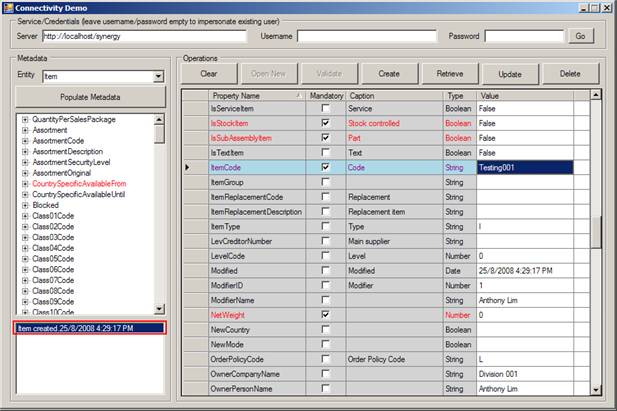The height and width of the screenshot is (411, 617).
Task: Expand the Blocked tree node
Action: [x=25, y=205]
